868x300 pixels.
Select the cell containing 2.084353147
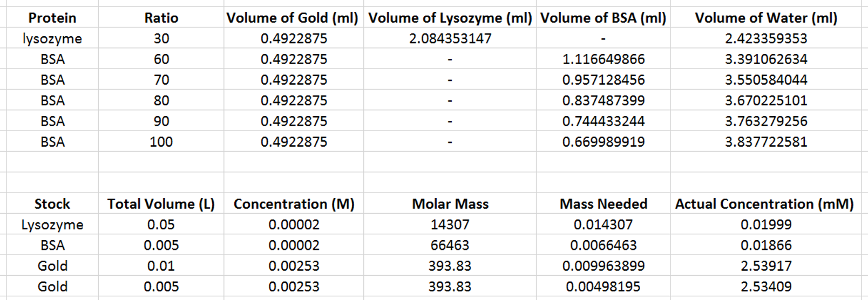[x=450, y=38]
